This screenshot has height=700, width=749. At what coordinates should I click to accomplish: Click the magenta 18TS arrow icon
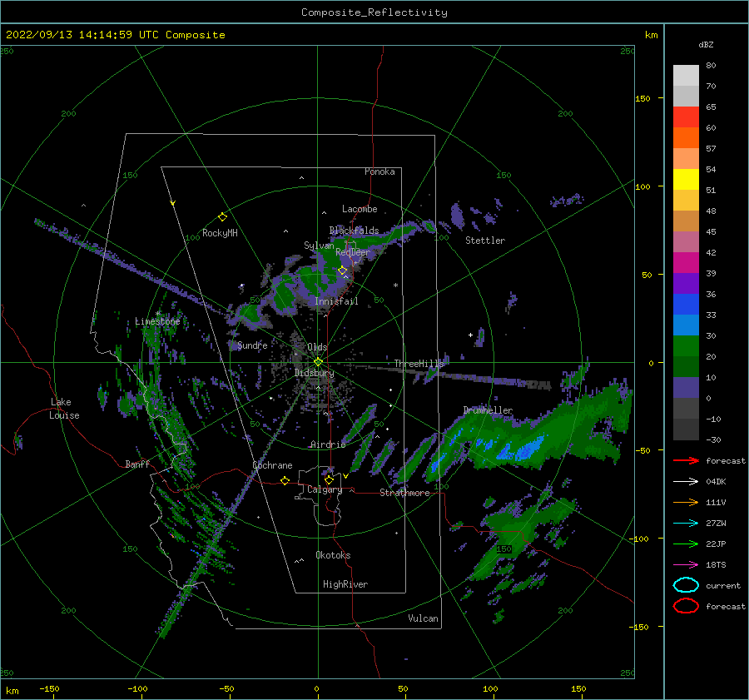(x=686, y=565)
